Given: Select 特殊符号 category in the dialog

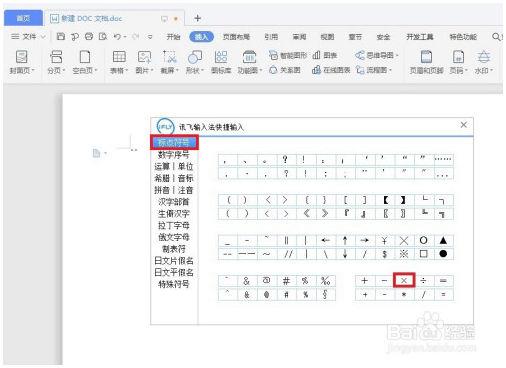Looking at the screenshot, I should tap(174, 284).
